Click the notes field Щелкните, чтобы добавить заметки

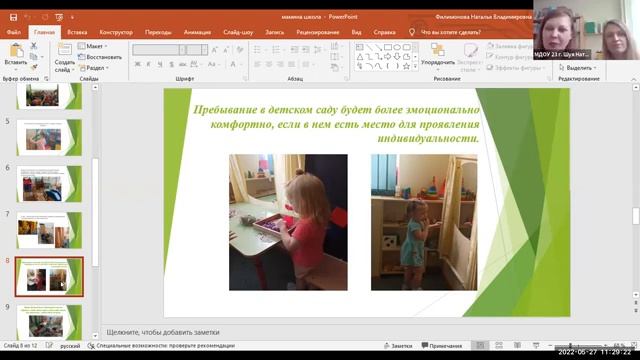163,332
